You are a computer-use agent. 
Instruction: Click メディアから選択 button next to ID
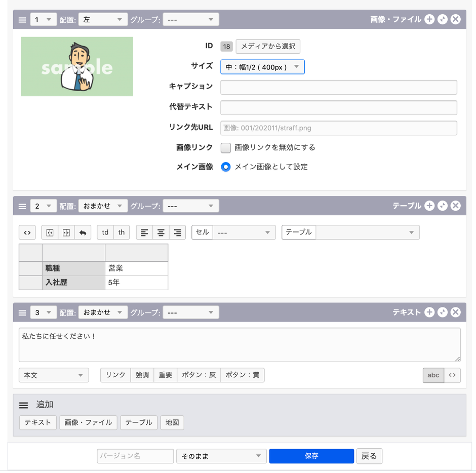tap(268, 46)
